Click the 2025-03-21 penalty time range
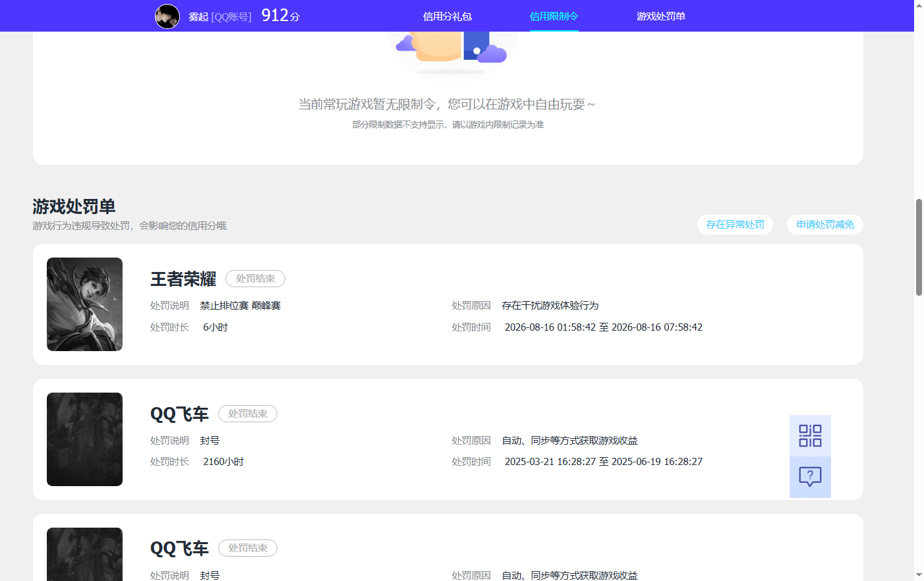924x581 pixels. pyautogui.click(x=604, y=462)
